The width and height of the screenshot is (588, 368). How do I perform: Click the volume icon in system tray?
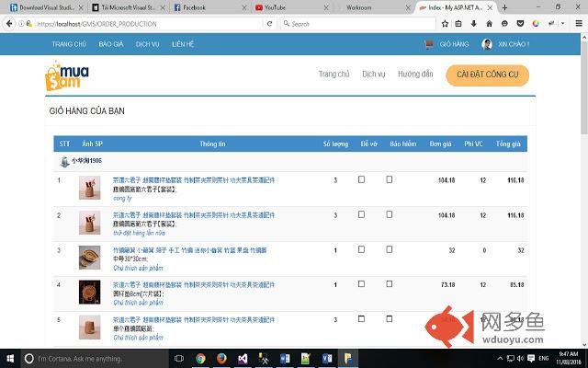[521, 358]
